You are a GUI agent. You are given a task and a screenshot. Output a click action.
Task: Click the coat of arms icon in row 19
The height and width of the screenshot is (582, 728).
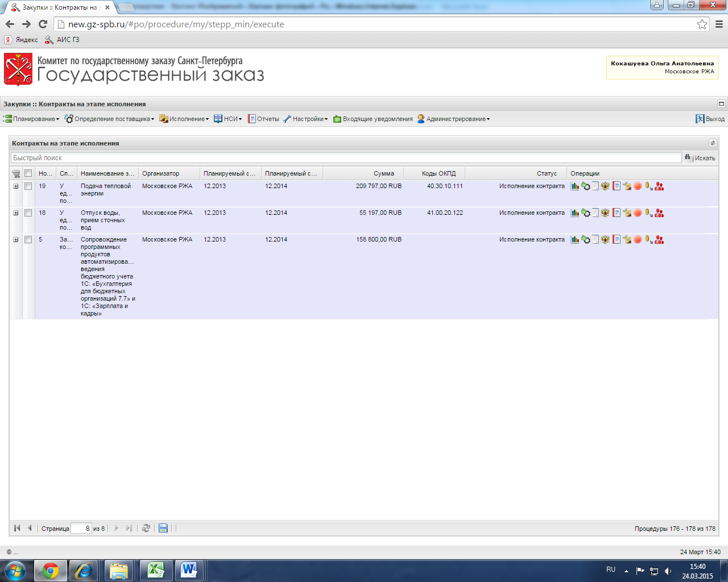(x=605, y=186)
